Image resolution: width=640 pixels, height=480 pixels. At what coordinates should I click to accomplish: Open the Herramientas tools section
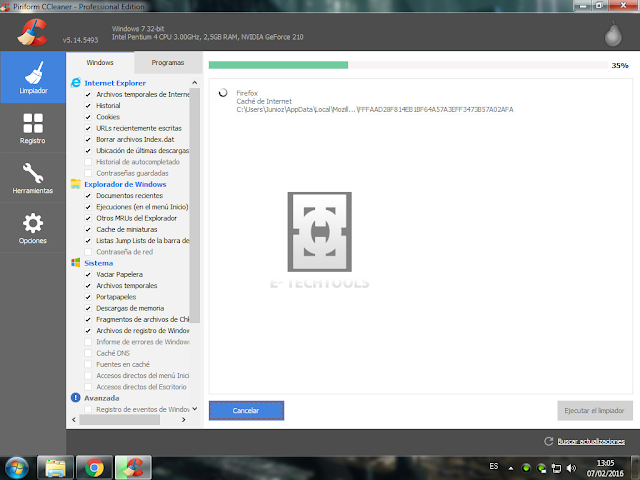tap(33, 178)
